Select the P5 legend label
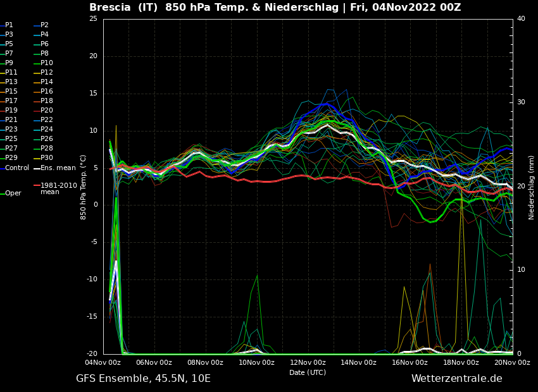The image size is (538, 392). tap(9, 44)
